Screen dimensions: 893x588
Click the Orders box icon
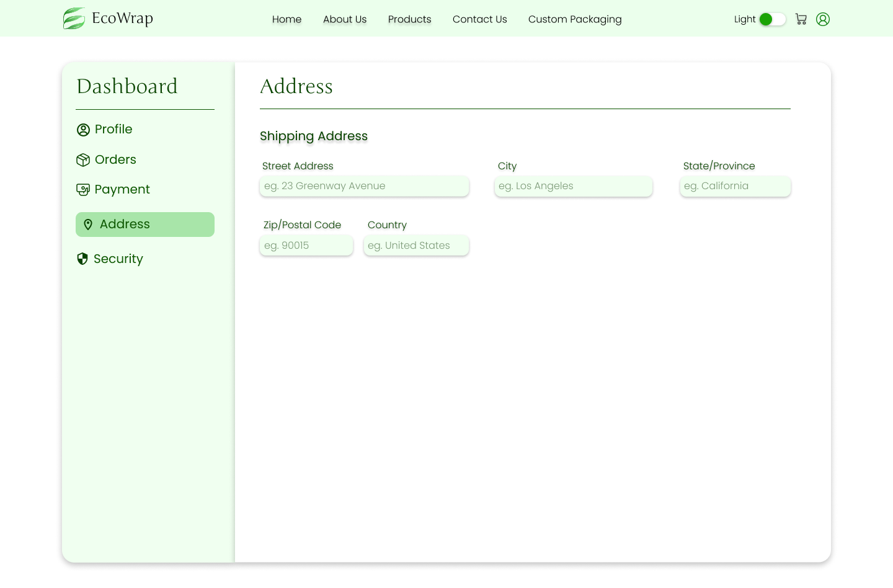click(83, 160)
